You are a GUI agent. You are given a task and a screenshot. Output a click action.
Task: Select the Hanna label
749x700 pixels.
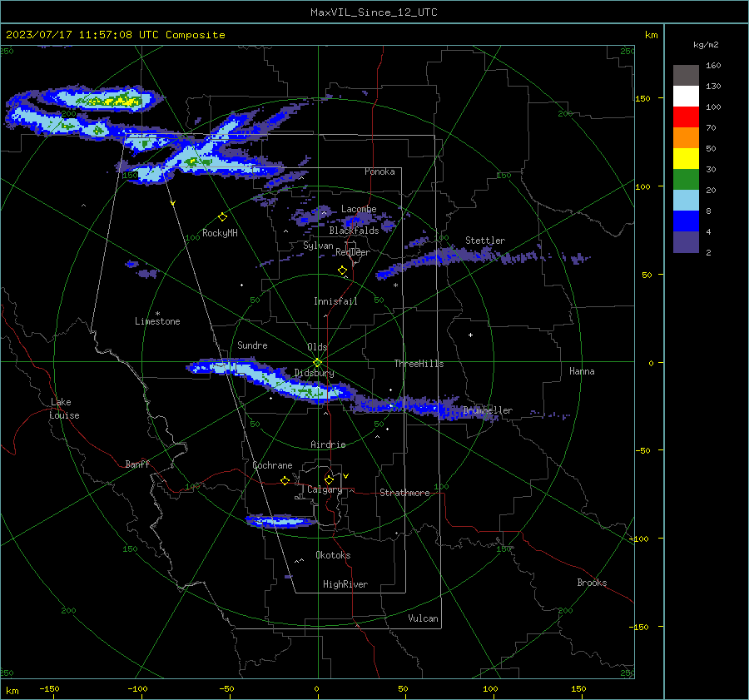pyautogui.click(x=582, y=371)
